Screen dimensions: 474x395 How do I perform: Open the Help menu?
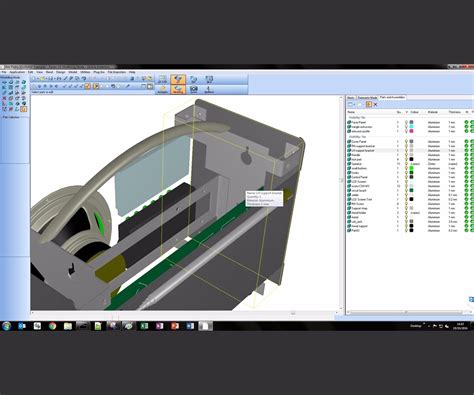(132, 72)
